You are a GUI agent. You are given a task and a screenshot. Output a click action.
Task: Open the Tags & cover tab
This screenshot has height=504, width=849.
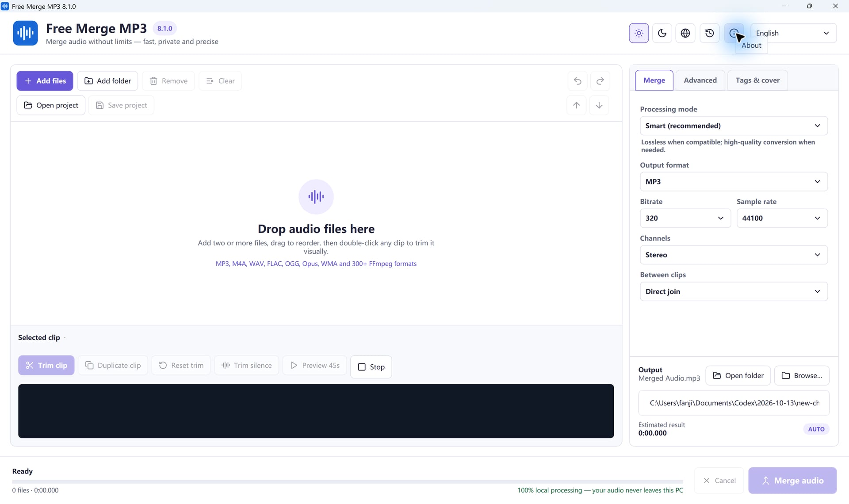click(x=757, y=80)
